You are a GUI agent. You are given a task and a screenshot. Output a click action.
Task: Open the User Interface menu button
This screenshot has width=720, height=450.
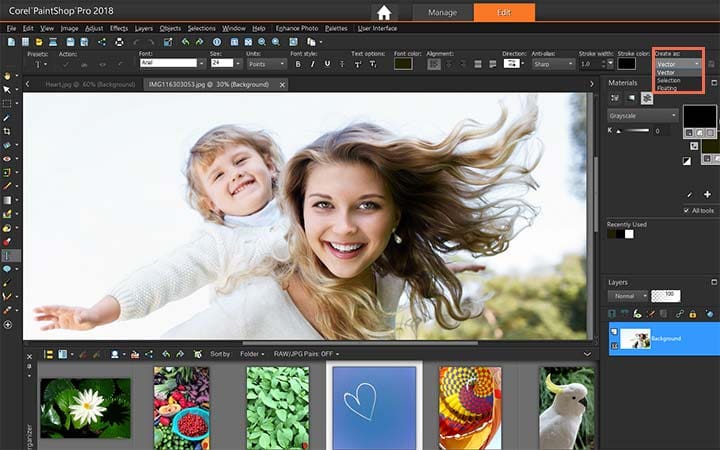377,28
